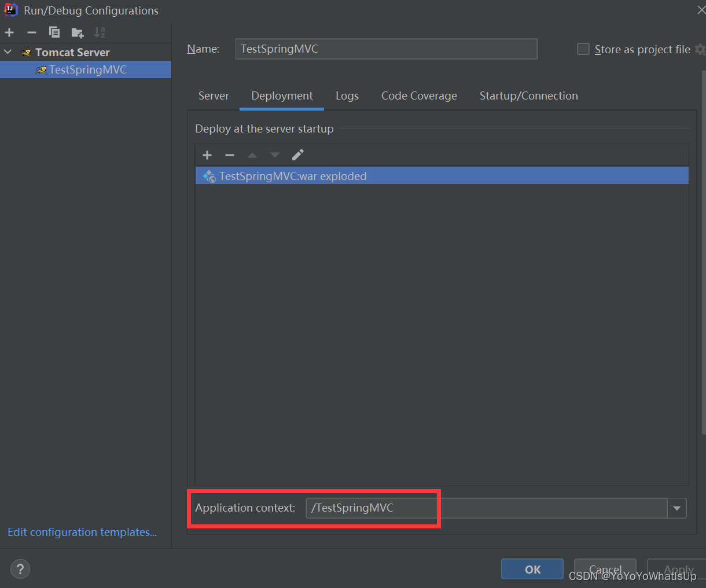Enable Store as project file checkbox
706x588 pixels.
tap(583, 49)
